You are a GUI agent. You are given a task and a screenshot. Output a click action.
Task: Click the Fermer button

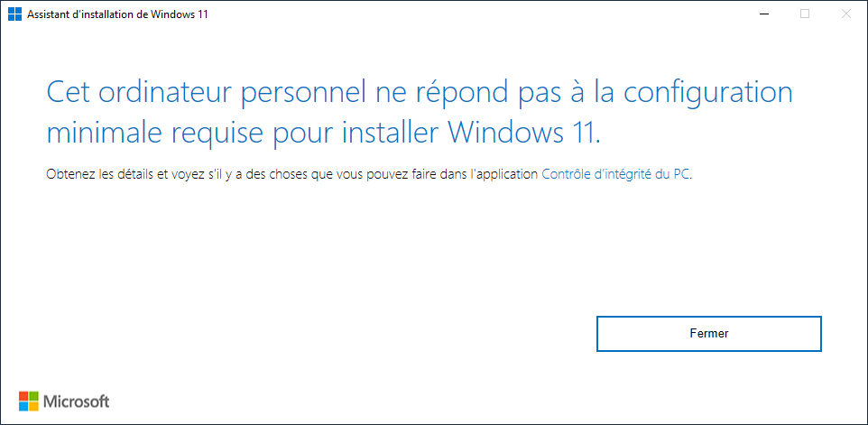pos(709,334)
